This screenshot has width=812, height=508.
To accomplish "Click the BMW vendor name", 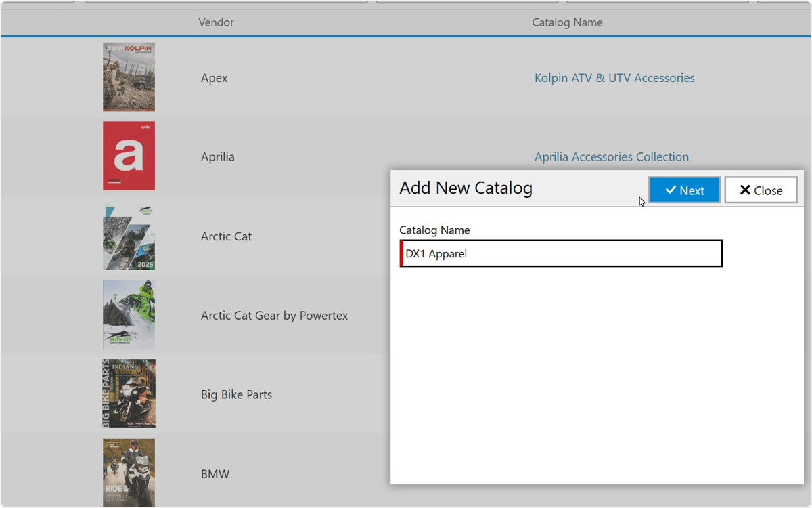I will (x=215, y=474).
